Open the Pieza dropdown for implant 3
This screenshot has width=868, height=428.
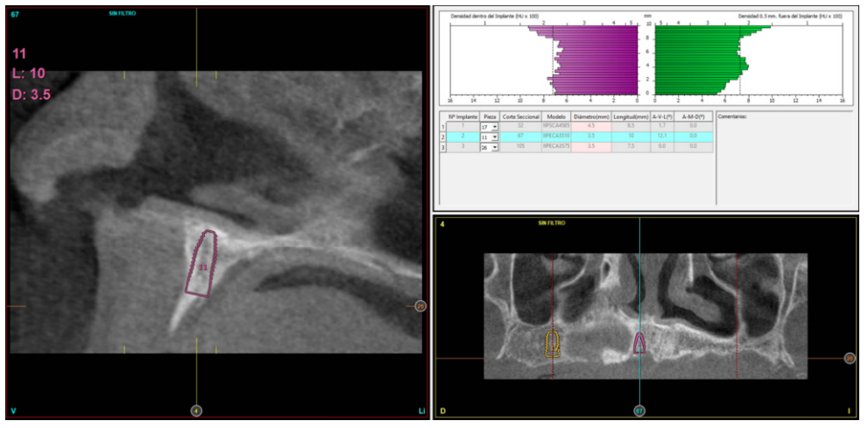pos(494,147)
